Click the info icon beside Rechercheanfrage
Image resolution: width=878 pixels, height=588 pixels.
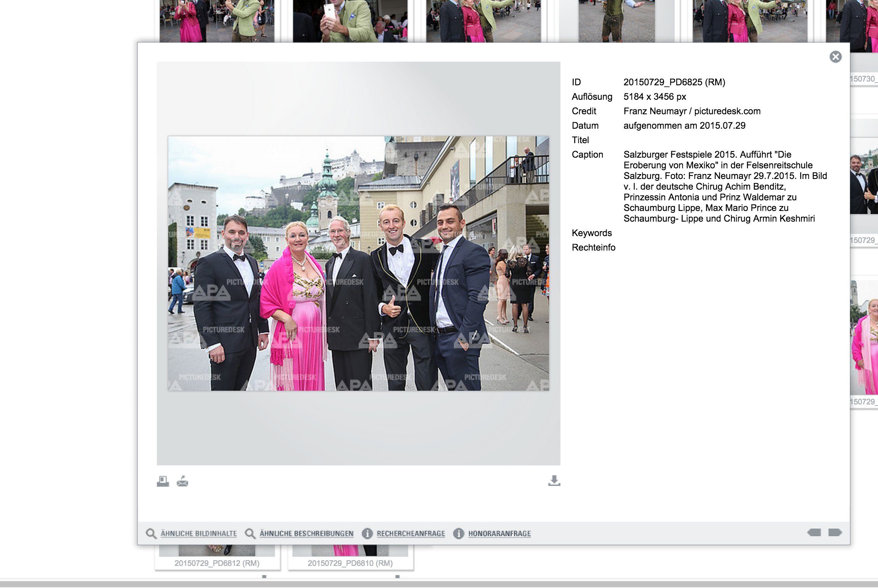[367, 534]
